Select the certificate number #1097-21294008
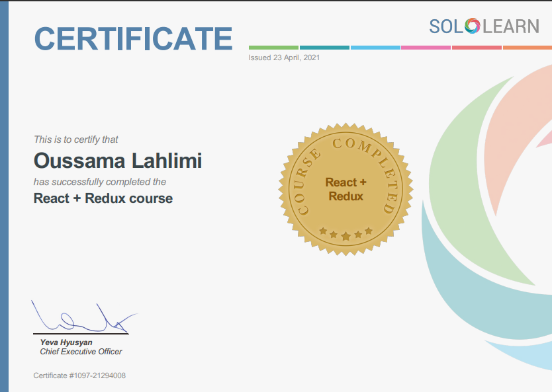This screenshot has width=552, height=392. (x=79, y=375)
